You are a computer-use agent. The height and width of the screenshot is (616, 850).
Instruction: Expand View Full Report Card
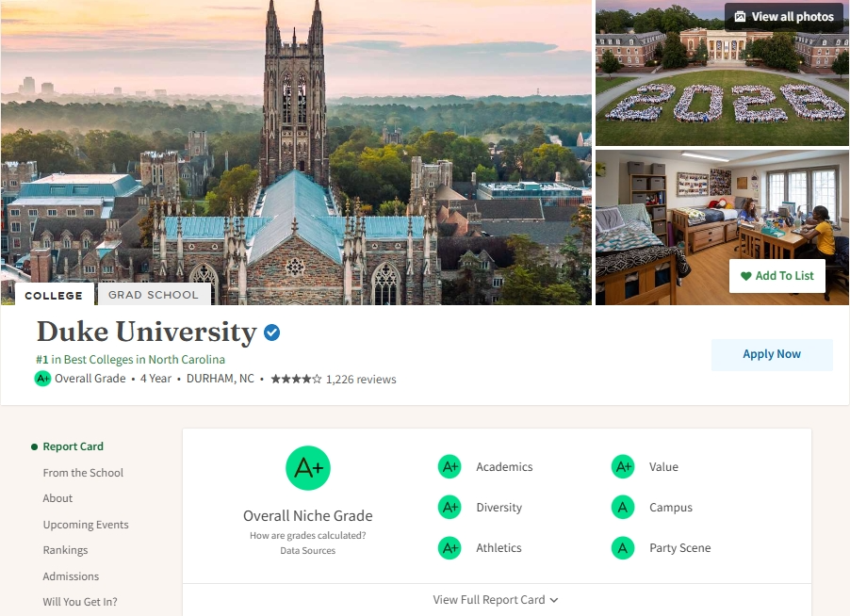point(496,600)
